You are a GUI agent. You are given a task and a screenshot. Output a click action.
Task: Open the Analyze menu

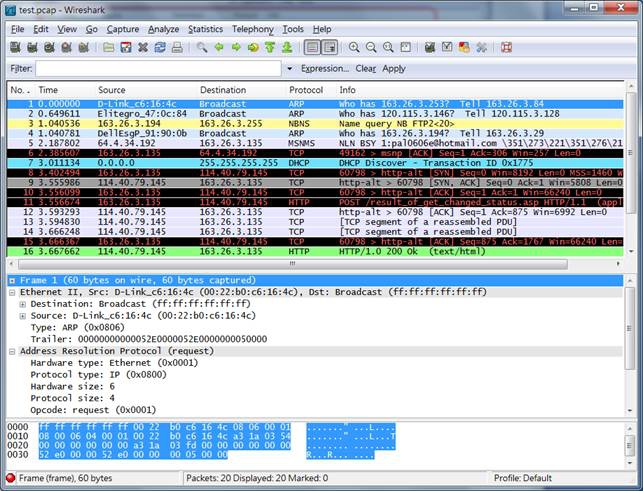coord(164,30)
